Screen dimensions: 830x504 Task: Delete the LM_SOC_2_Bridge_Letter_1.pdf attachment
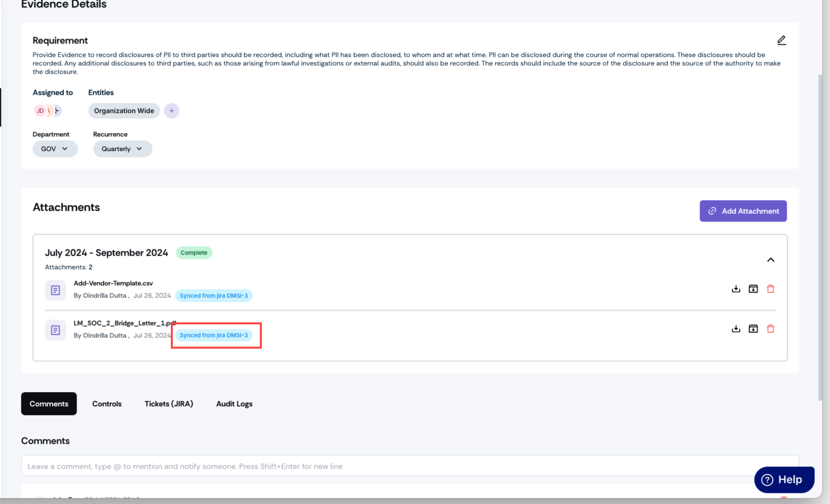tap(770, 329)
